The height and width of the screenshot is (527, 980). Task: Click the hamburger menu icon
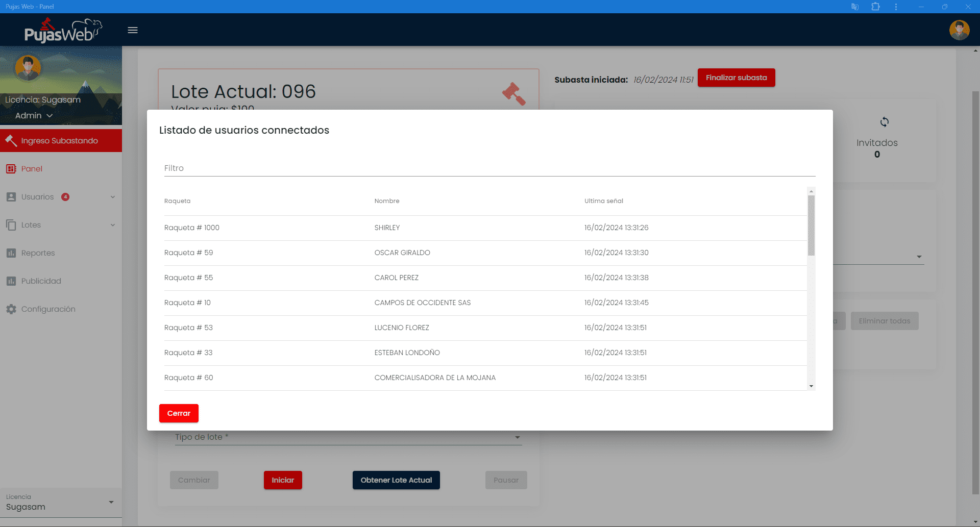tap(133, 30)
